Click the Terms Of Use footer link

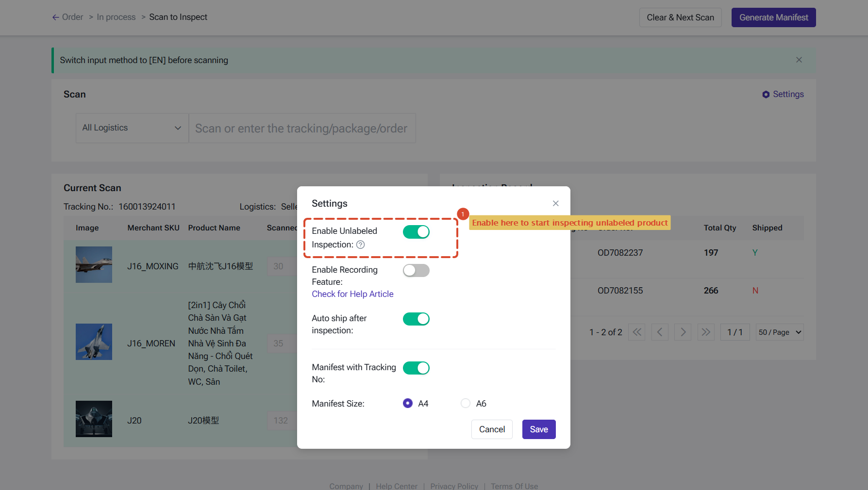point(514,486)
